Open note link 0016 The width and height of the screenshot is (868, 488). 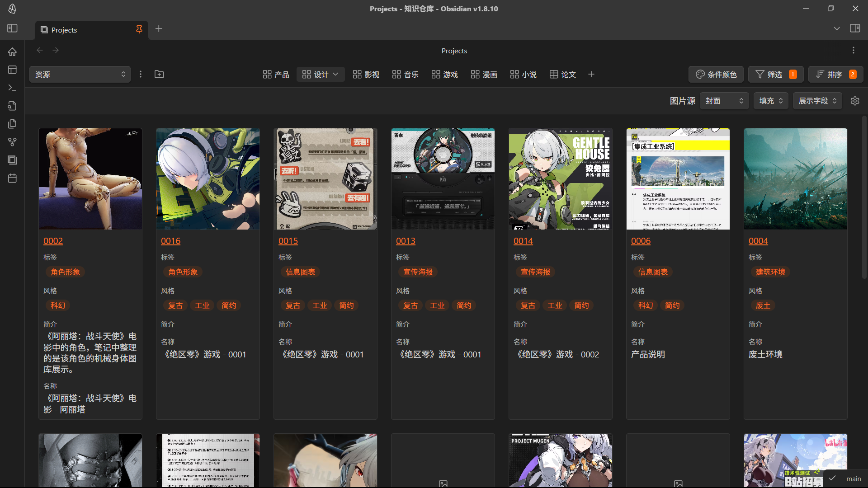pos(170,241)
